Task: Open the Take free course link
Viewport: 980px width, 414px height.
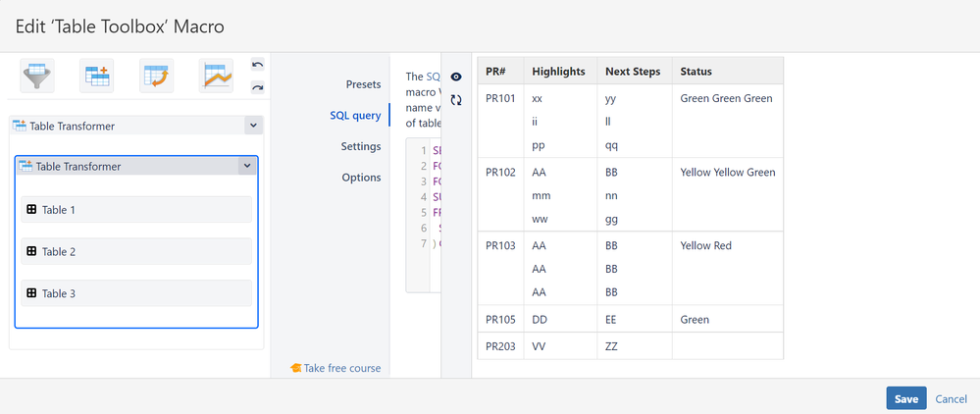Action: click(x=335, y=368)
